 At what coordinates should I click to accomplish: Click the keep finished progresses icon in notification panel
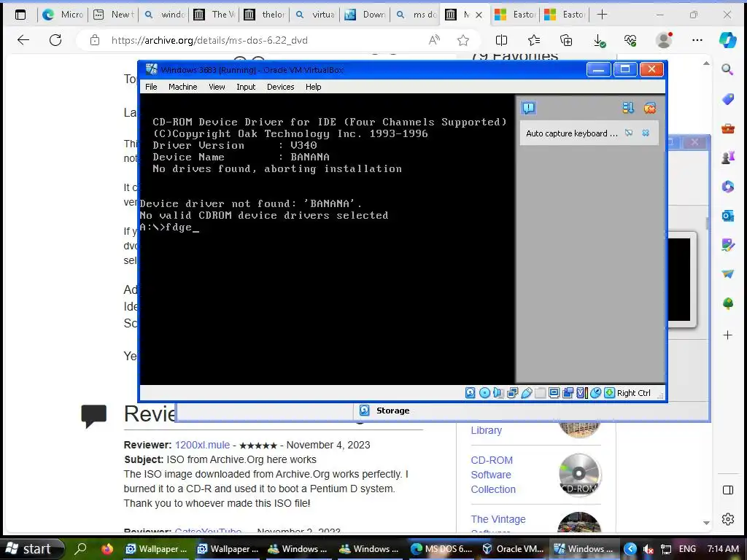click(628, 108)
